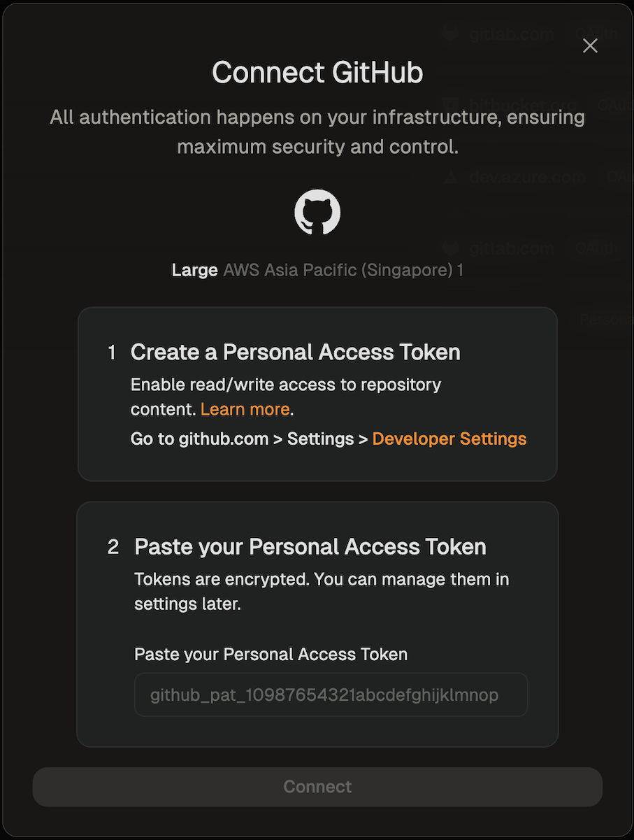634x840 pixels.
Task: Focus the Personal Access Token input field
Action: [x=331, y=695]
